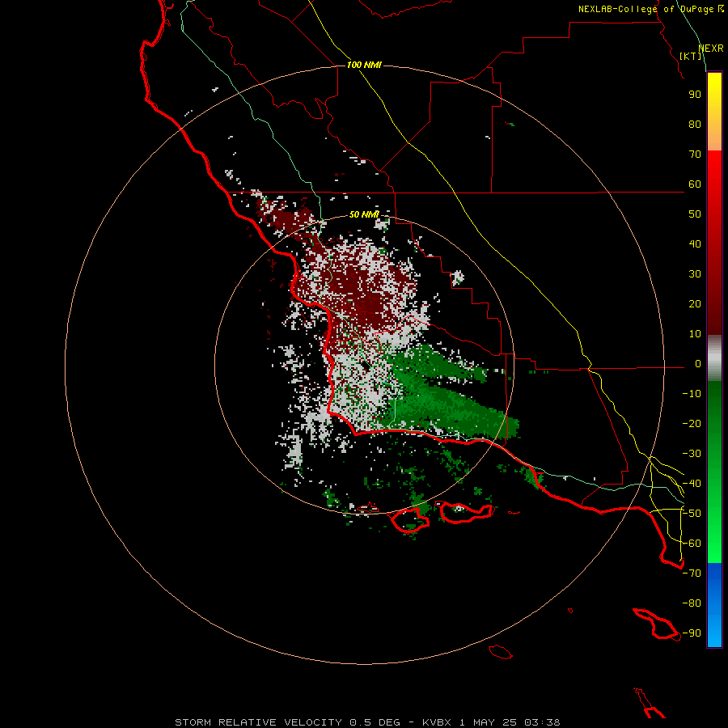Click the 100 NMI range ring label
728x728 pixels.
pyautogui.click(x=364, y=65)
